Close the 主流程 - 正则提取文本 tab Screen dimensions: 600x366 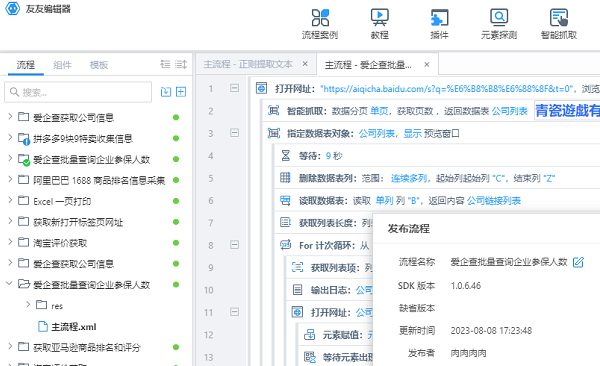(x=305, y=64)
